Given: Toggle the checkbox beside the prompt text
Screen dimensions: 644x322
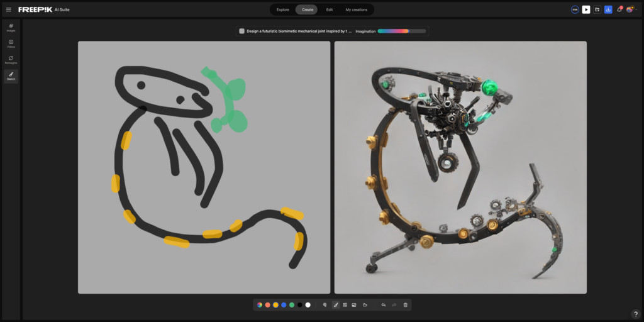Looking at the screenshot, I should pyautogui.click(x=241, y=31).
